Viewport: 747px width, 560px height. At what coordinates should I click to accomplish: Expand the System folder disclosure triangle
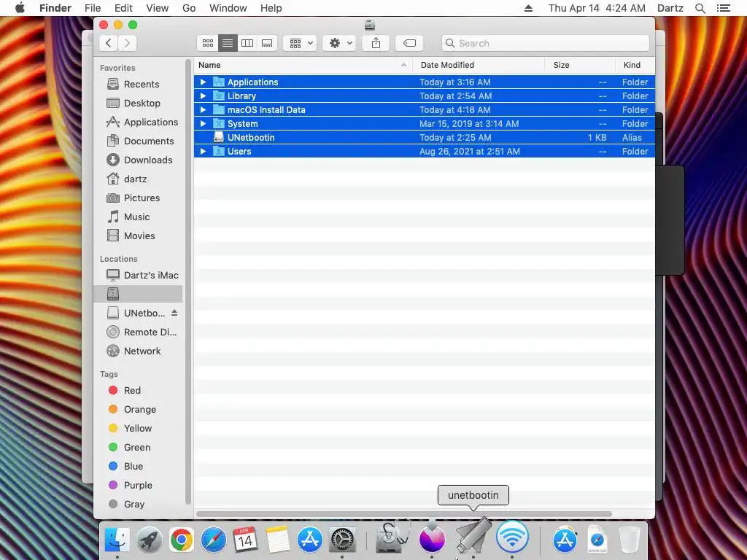coord(203,123)
